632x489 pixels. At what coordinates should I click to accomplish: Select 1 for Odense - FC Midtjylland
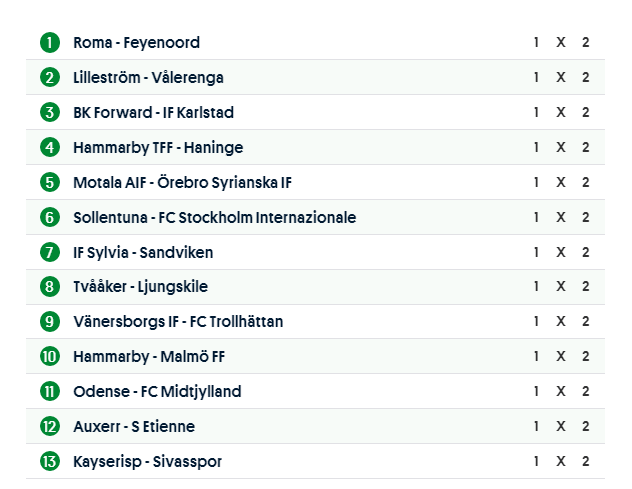click(x=536, y=392)
